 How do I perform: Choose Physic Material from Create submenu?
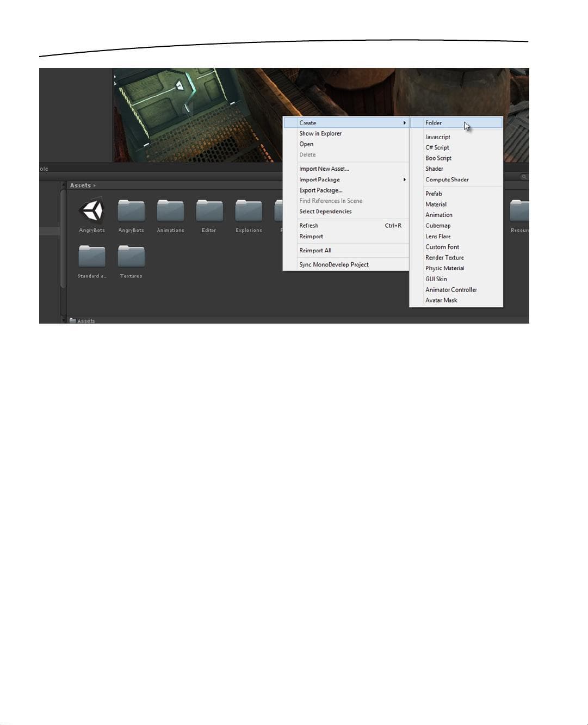coord(456,268)
